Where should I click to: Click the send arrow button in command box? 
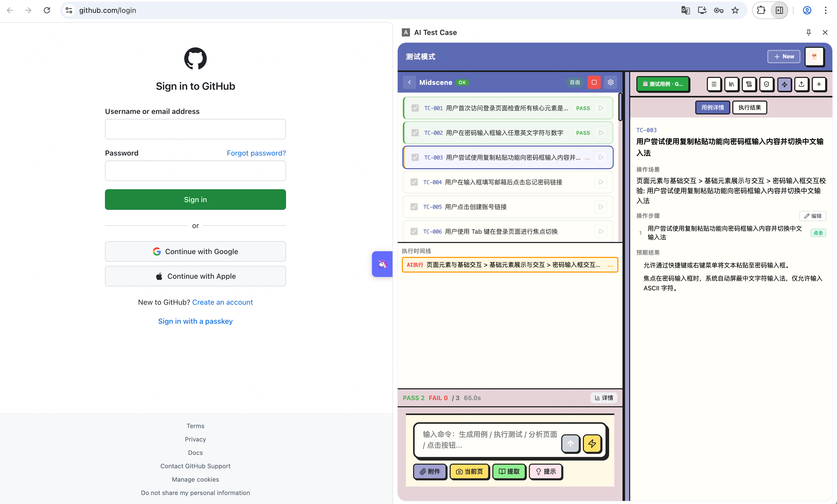570,444
